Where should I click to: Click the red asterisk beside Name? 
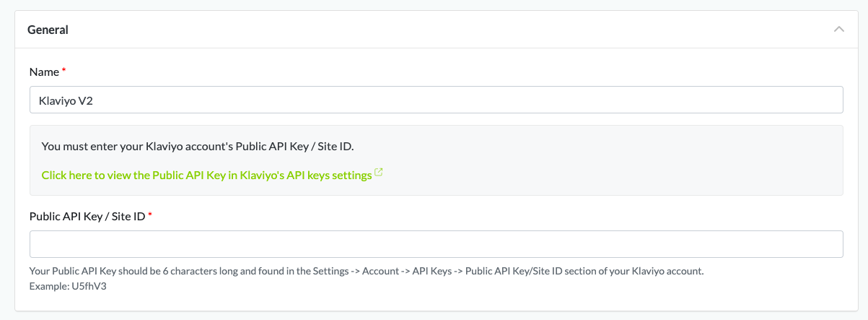click(x=63, y=71)
